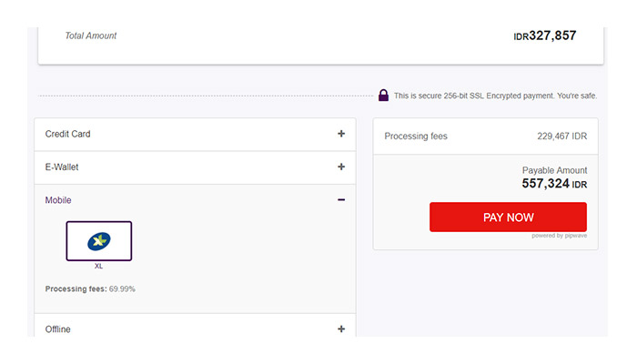
Task: Click the Total Amount label
Action: pyautogui.click(x=91, y=36)
